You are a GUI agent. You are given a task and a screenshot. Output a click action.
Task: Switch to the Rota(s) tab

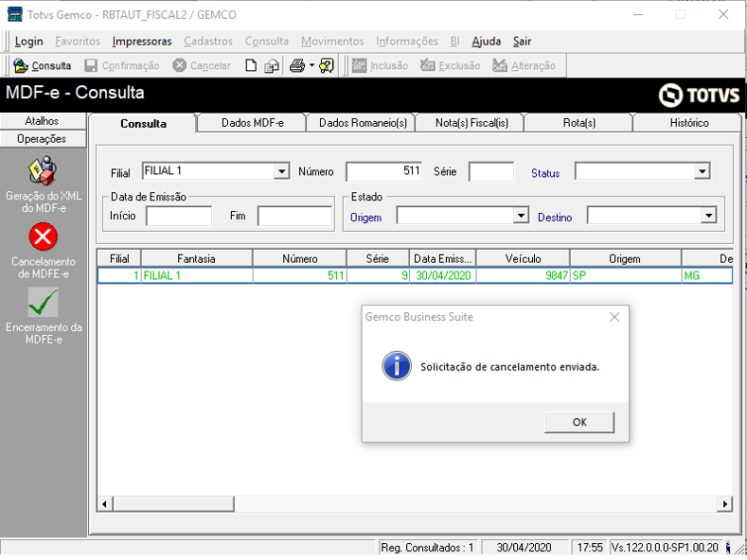point(578,123)
